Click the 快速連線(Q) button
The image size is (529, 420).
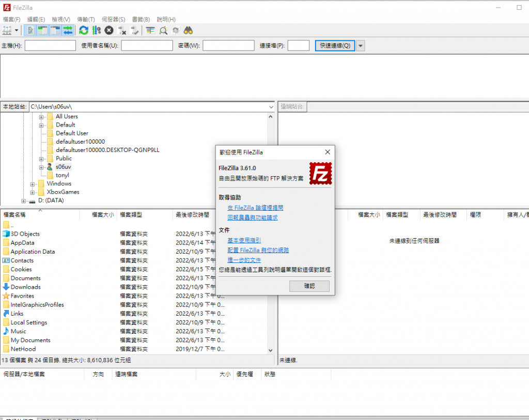click(x=335, y=45)
